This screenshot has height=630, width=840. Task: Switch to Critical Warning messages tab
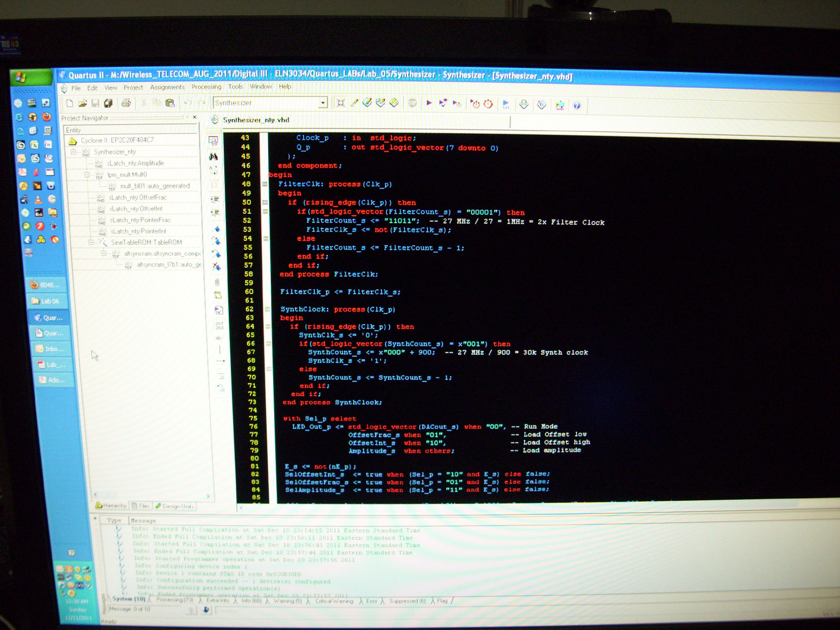334,601
